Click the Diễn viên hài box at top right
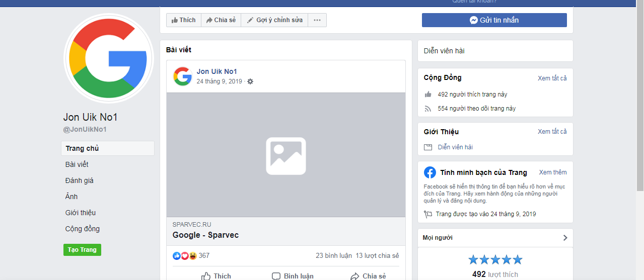 pyautogui.click(x=495, y=51)
